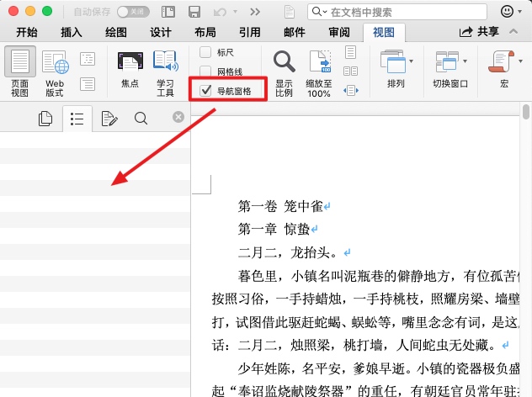Click the heading 第一卷 笼中雀

point(280,206)
